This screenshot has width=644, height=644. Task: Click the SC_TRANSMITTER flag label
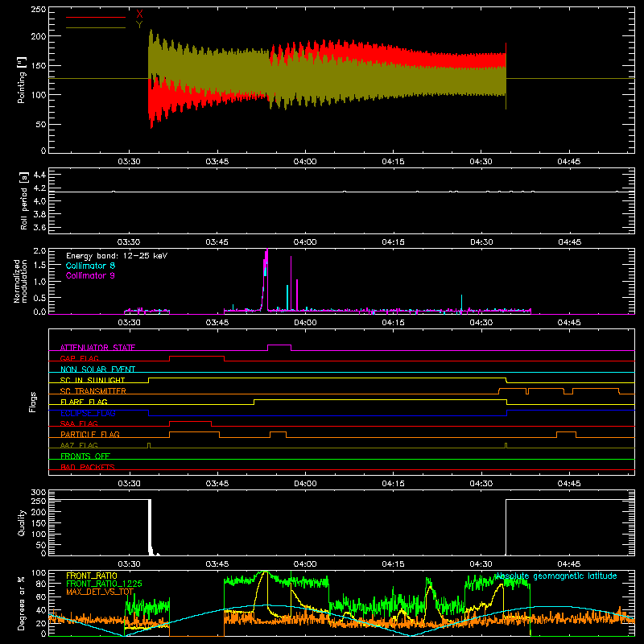coord(93,391)
